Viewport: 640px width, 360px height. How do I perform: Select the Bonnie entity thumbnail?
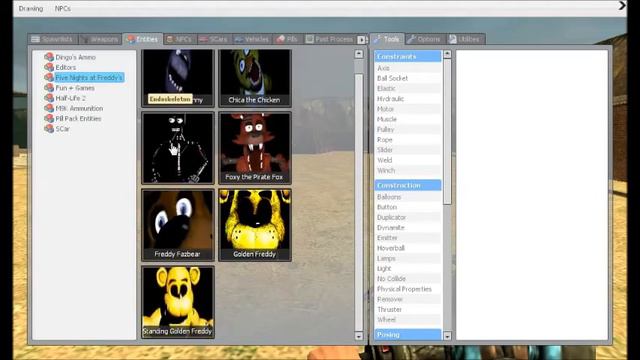[178, 78]
